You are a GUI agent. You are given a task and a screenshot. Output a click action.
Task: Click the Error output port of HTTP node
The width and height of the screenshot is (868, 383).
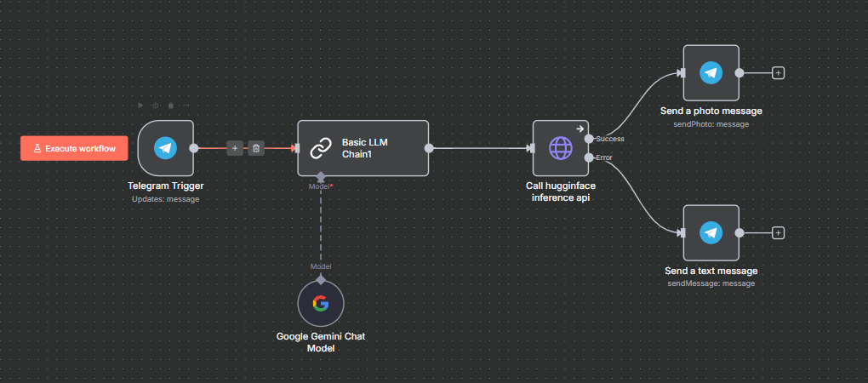pos(589,157)
